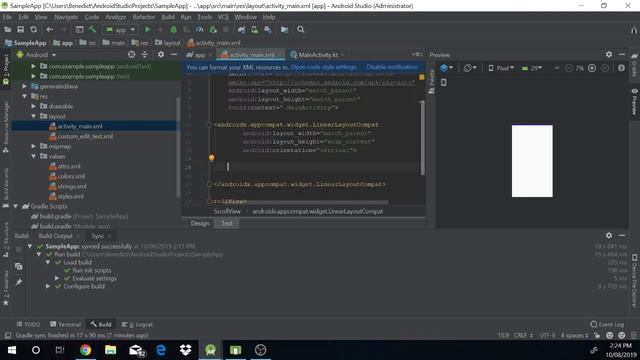Open the Terminal tool window
This screenshot has height=360, width=640.
point(65,324)
